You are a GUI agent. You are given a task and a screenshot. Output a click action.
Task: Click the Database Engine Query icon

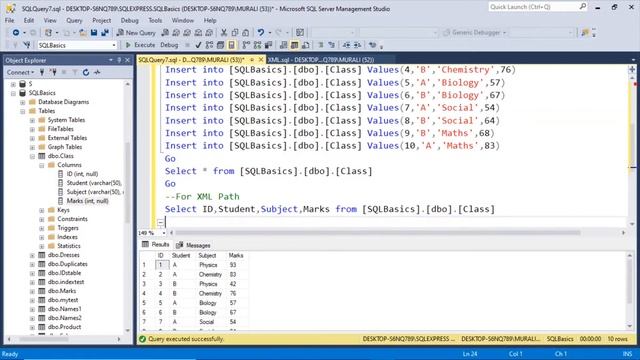tap(165, 33)
